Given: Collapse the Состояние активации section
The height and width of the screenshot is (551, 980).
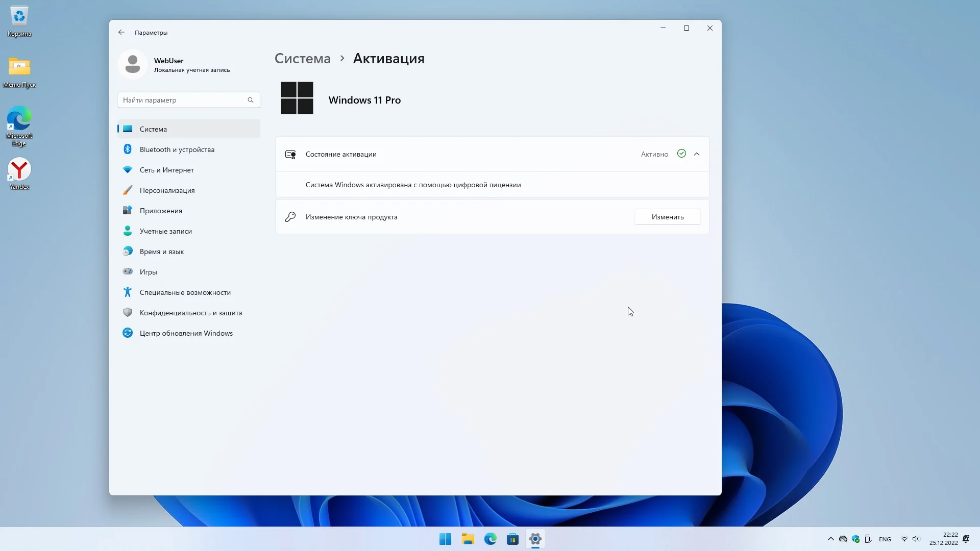Looking at the screenshot, I should click(x=697, y=154).
